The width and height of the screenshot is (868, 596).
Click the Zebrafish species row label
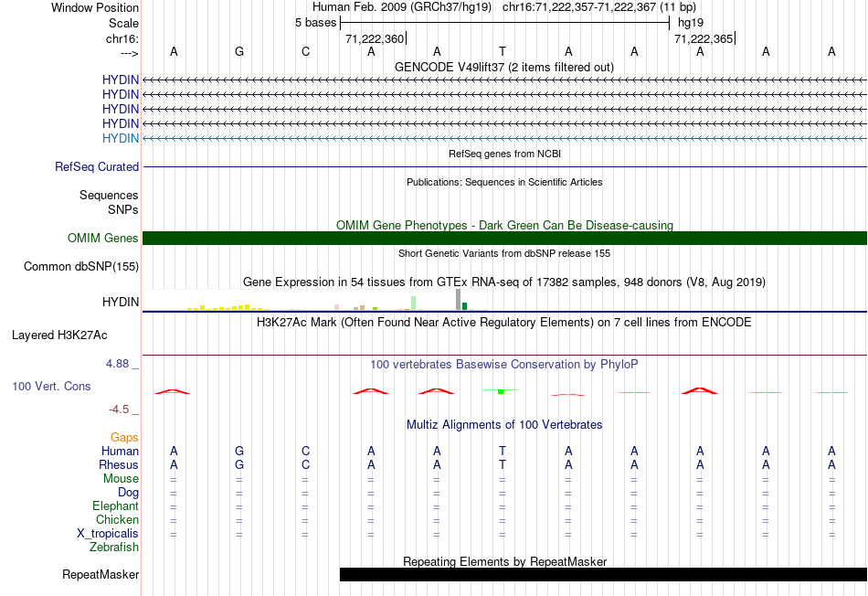click(113, 548)
